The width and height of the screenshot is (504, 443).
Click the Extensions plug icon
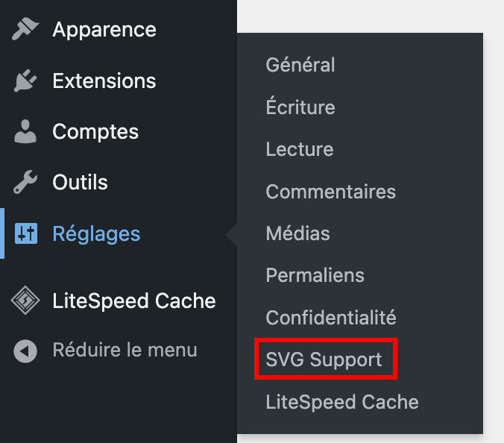coord(26,81)
